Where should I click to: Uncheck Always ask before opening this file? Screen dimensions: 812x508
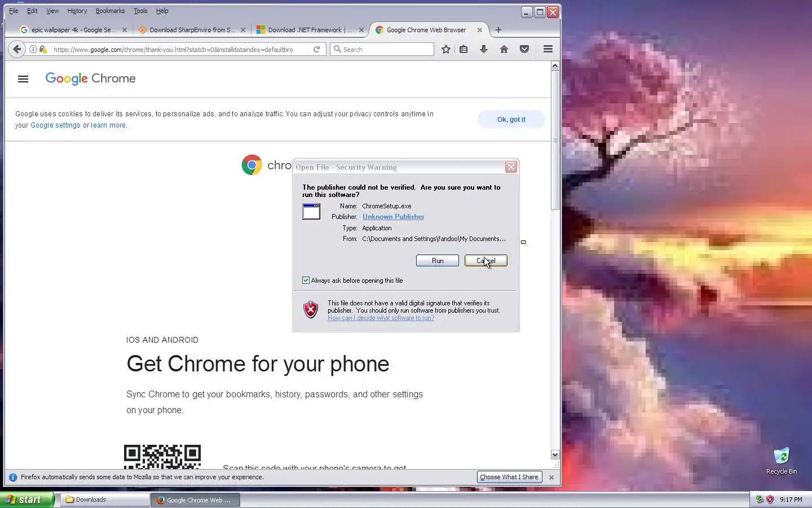pyautogui.click(x=306, y=281)
